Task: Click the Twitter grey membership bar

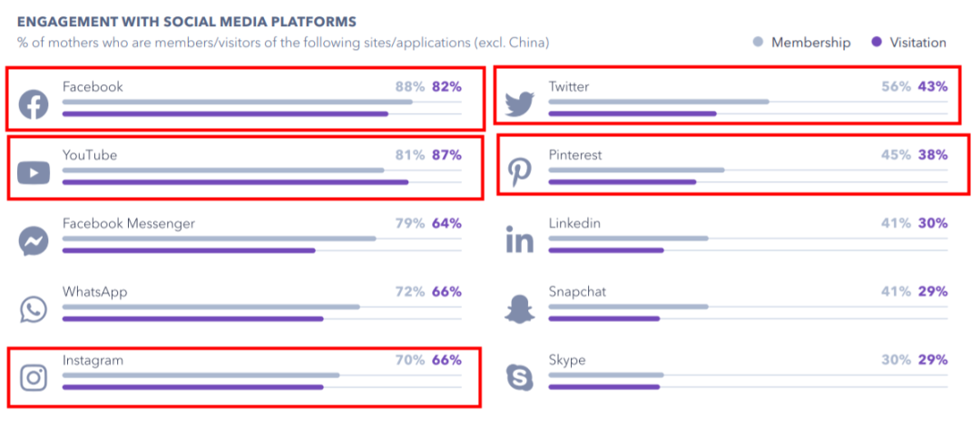Action: click(659, 102)
